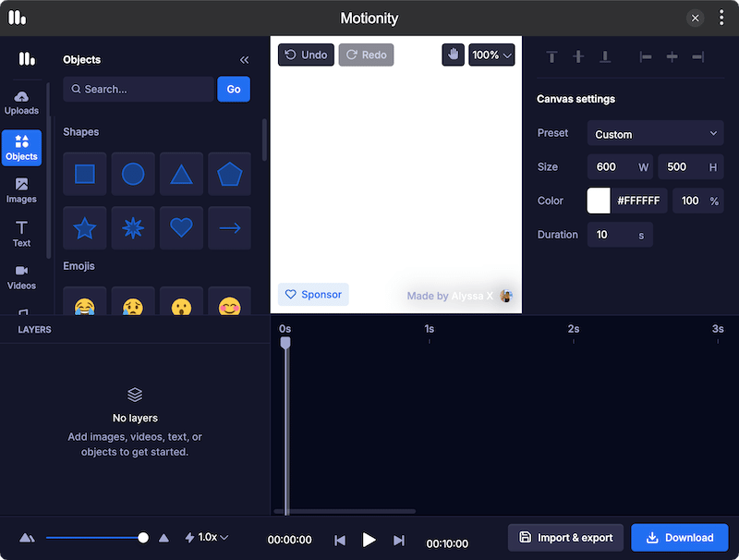Viewport: 739px width, 560px height.
Task: Edit the canvas width field 600
Action: [x=620, y=167]
